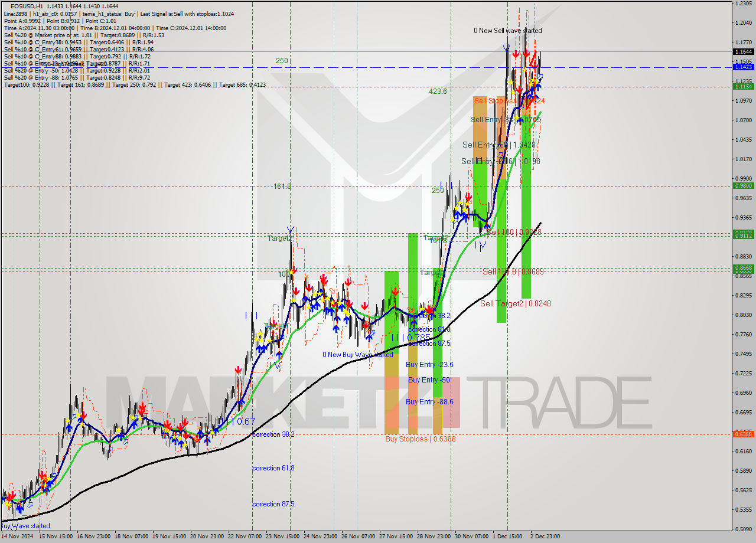The width and height of the screenshot is (756, 543).
Task: Click the '| | | 0.785' wave label
Action: [411, 338]
